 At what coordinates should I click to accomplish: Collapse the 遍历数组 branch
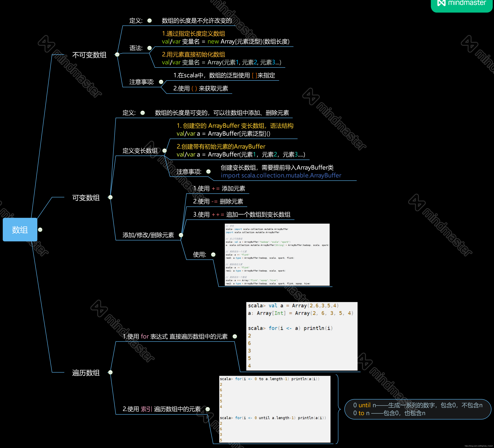click(x=110, y=372)
